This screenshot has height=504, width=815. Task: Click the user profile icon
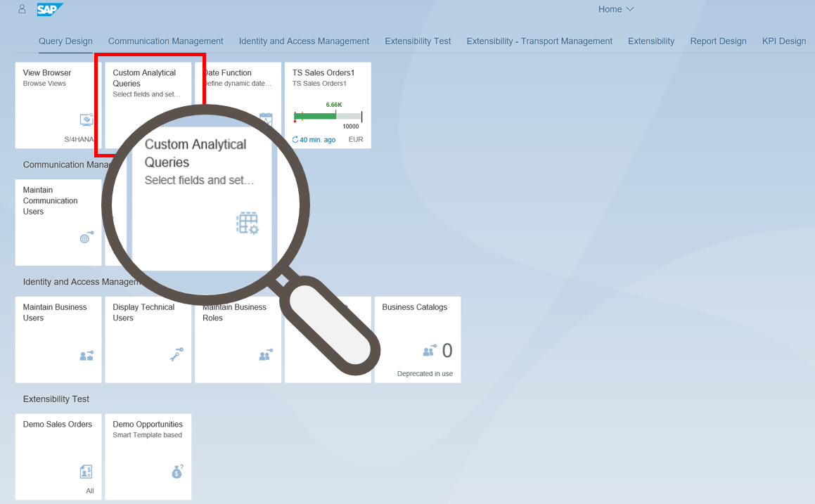[22, 9]
